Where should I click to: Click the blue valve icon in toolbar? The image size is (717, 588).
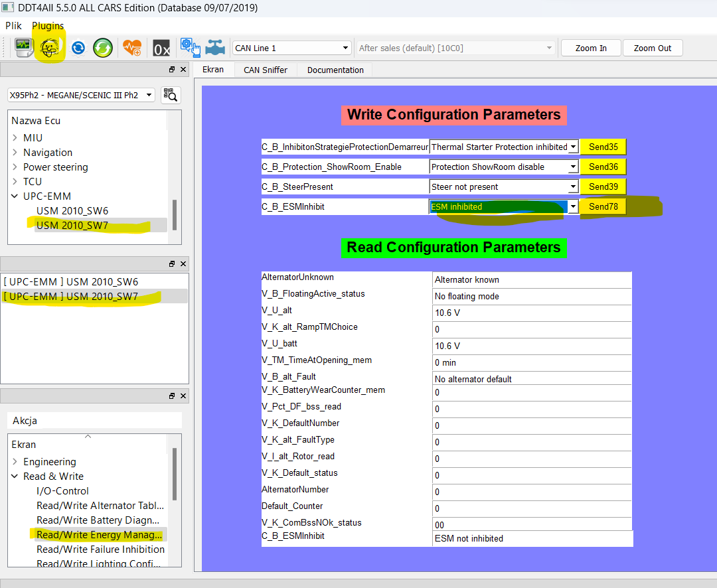click(215, 48)
